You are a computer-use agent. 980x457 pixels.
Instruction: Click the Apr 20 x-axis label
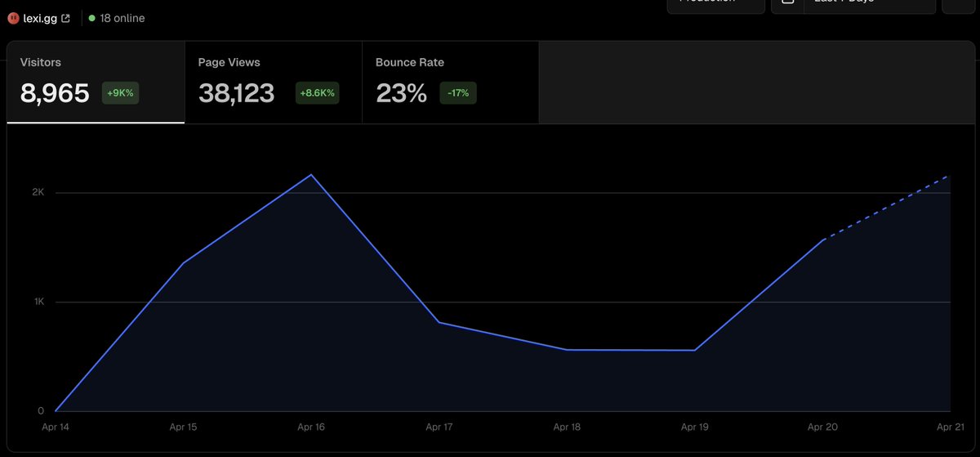822,427
